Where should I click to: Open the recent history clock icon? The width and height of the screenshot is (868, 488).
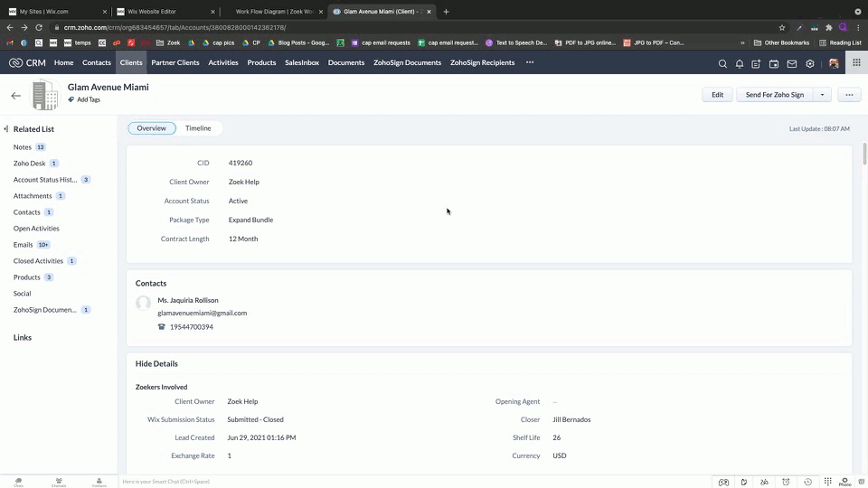(x=807, y=482)
